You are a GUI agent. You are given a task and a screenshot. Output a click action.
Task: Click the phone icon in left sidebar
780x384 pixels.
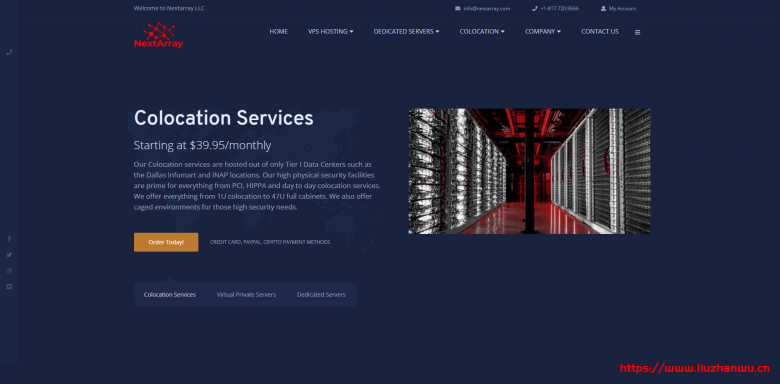[9, 52]
